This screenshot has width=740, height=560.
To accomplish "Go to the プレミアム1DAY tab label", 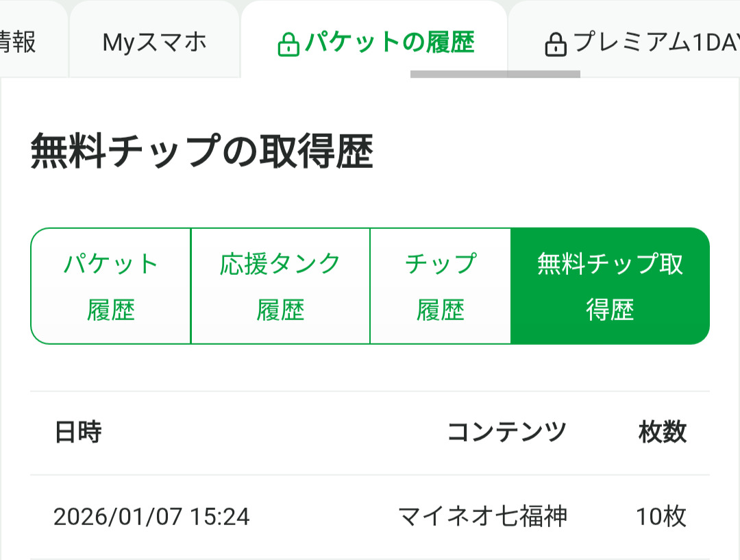I will tap(656, 43).
